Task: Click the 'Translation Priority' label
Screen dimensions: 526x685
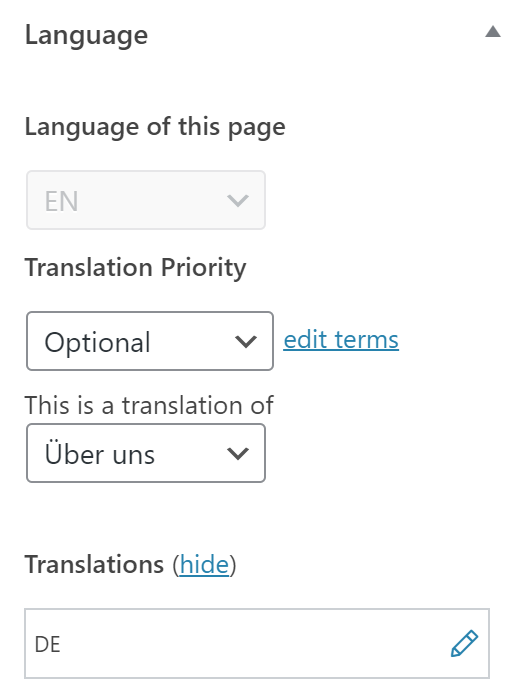Action: (135, 267)
